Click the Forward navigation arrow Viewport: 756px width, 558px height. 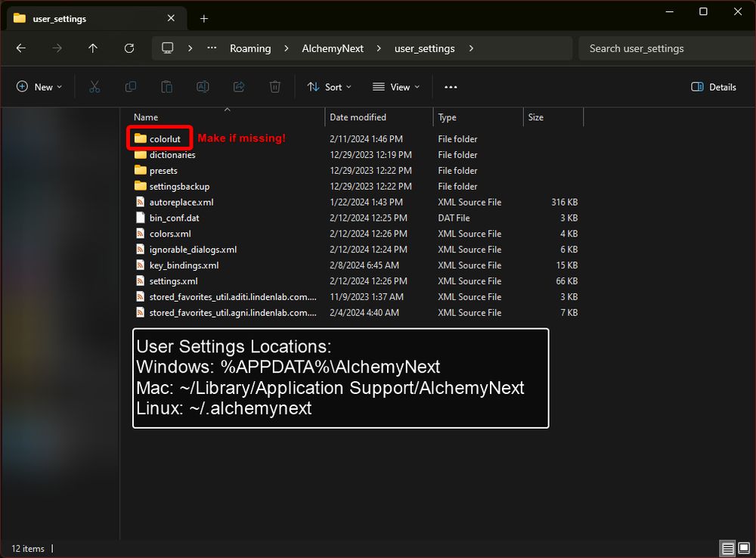(57, 48)
